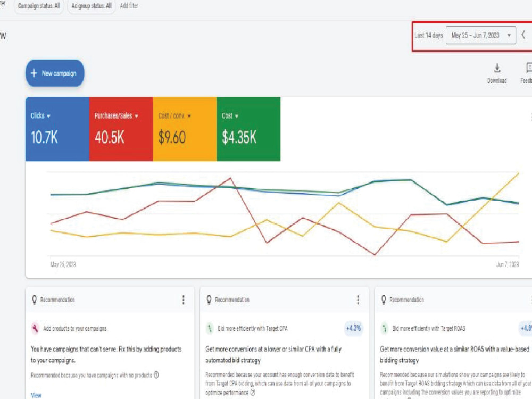Click the 'May 25, 2023' chart axis label
This screenshot has height=399, width=532.
[63, 264]
